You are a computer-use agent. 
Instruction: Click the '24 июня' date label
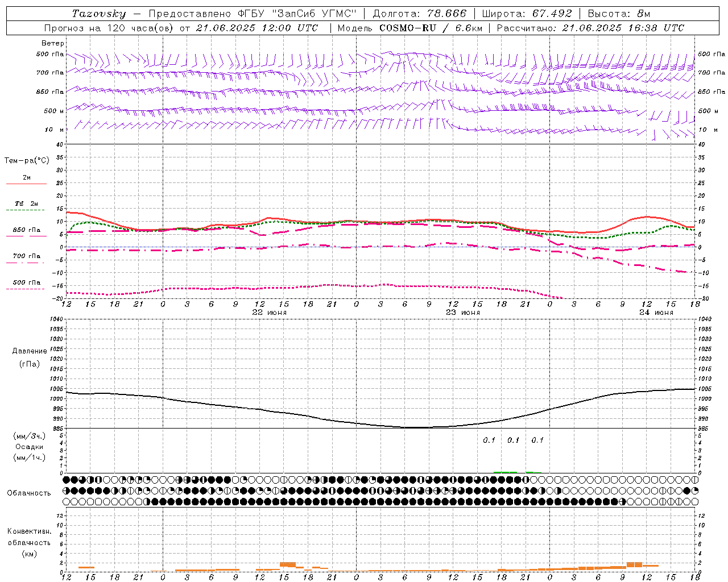pyautogui.click(x=656, y=313)
